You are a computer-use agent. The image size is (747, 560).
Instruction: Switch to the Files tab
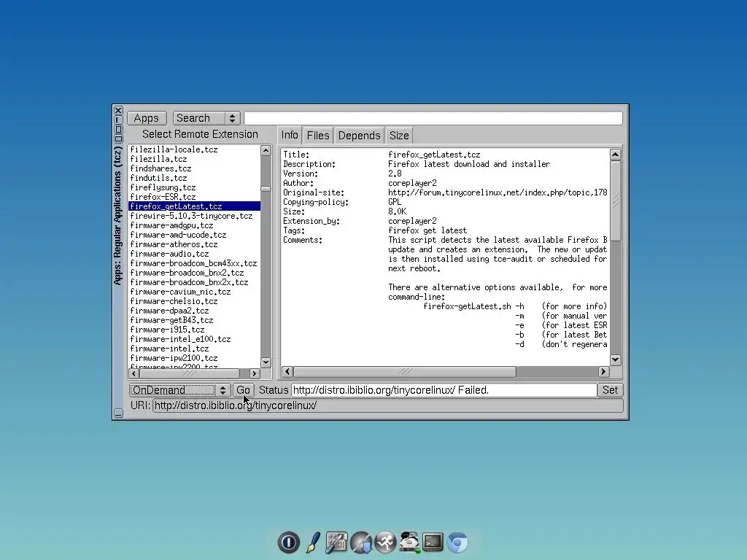318,136
